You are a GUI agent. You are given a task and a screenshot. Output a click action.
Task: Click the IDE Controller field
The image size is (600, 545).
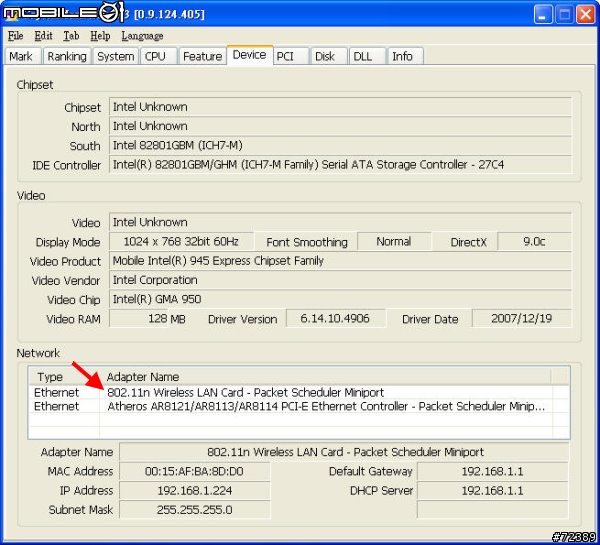pyautogui.click(x=341, y=165)
